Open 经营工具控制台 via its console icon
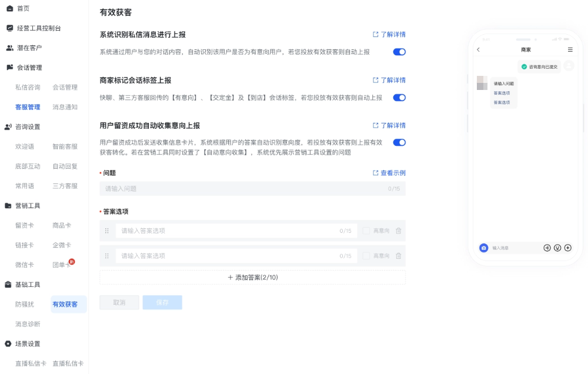The image size is (588, 374). coord(9,28)
